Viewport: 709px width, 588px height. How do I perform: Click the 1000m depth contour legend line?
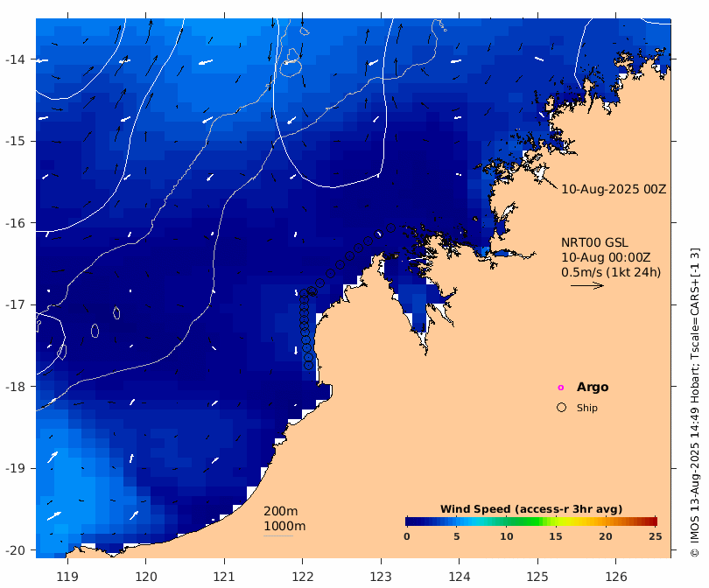click(278, 536)
